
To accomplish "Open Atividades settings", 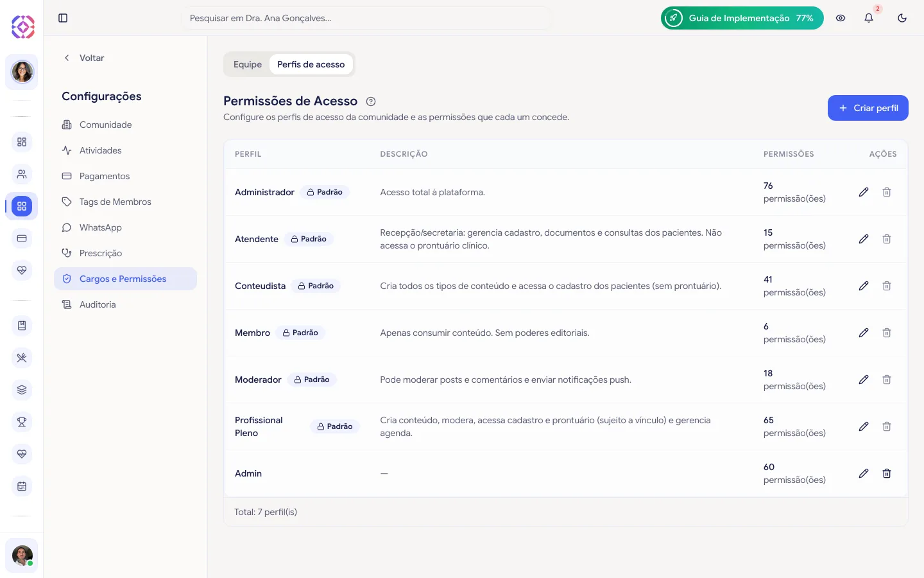I will (x=125, y=150).
